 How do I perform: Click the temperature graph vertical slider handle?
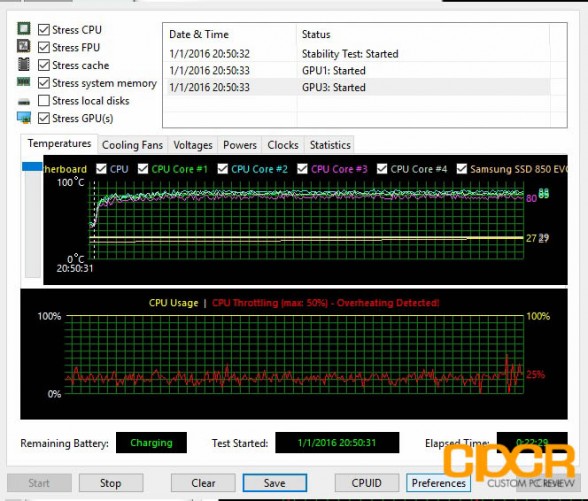click(x=32, y=166)
